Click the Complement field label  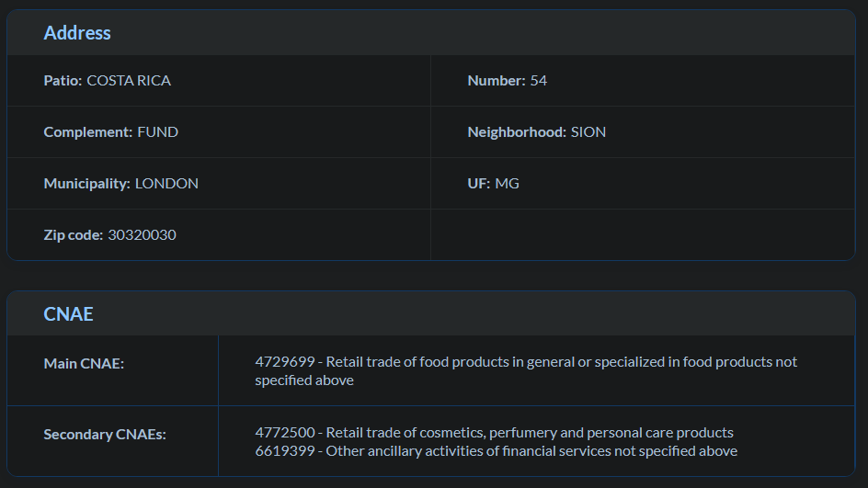coord(88,132)
